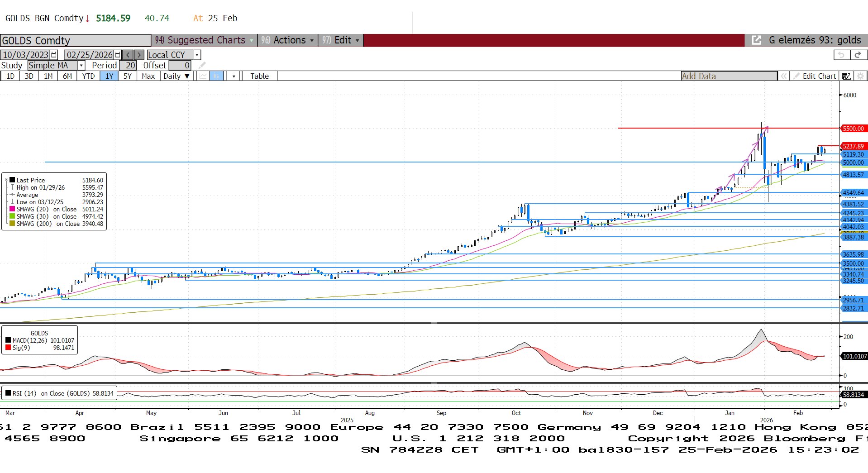Screen dimensions: 868x473
Task: Switch to the 6M time range
Action: tap(67, 76)
